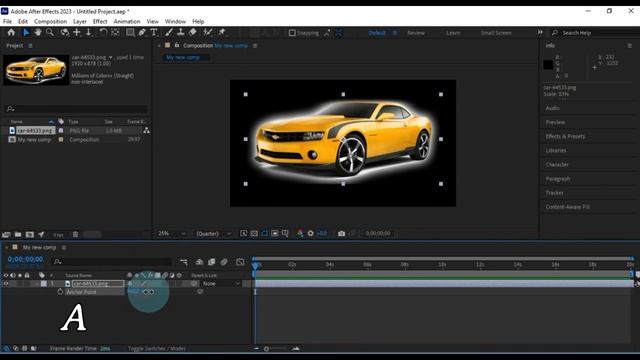
Task: Click the timeline current-time indicator
Action: pos(255,265)
